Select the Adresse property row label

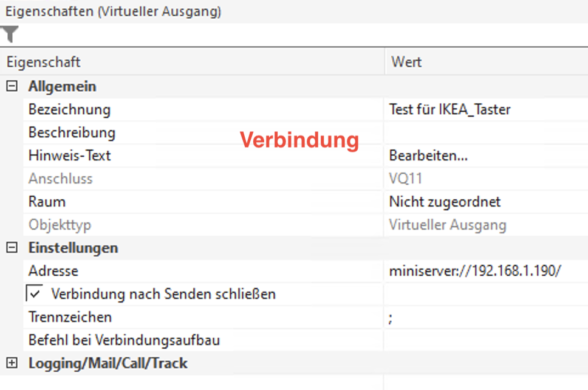(53, 271)
